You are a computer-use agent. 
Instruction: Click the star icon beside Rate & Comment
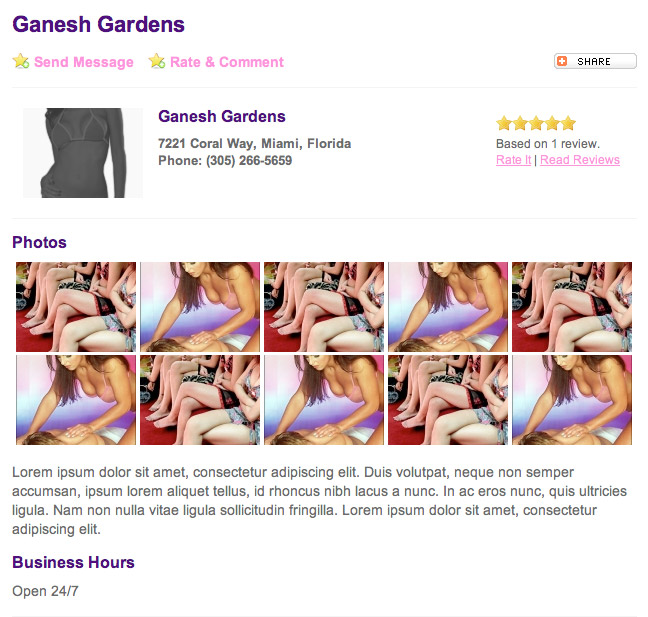[x=157, y=61]
